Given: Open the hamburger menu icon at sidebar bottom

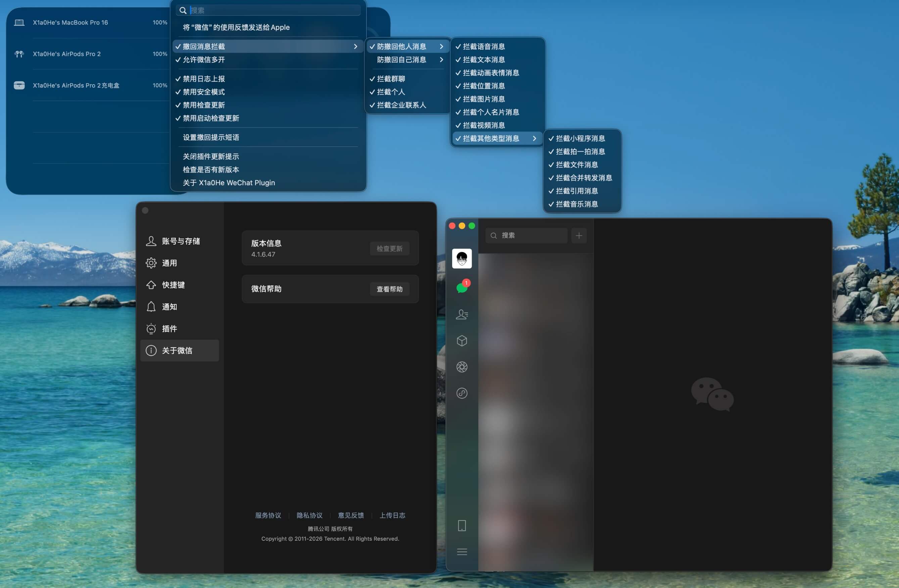Looking at the screenshot, I should tap(462, 552).
